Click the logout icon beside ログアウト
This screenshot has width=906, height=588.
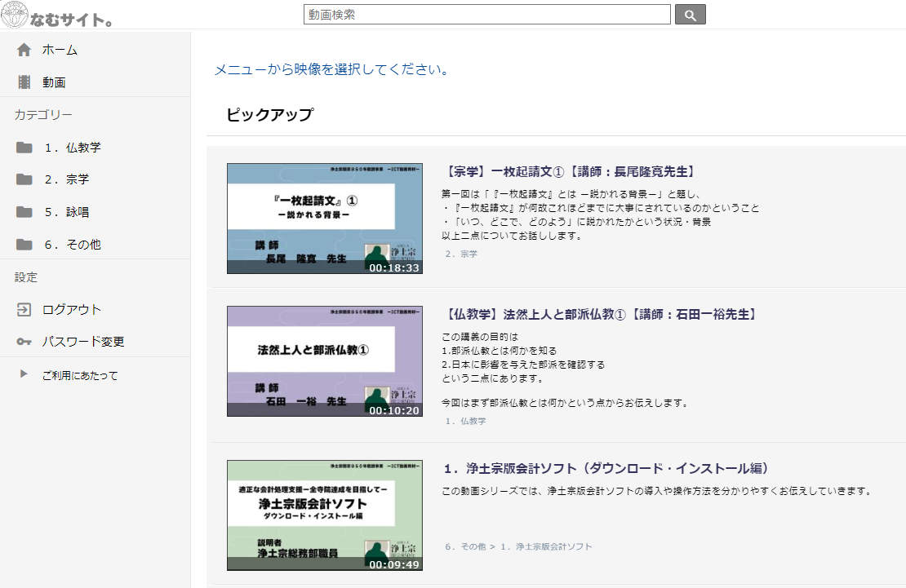24,309
